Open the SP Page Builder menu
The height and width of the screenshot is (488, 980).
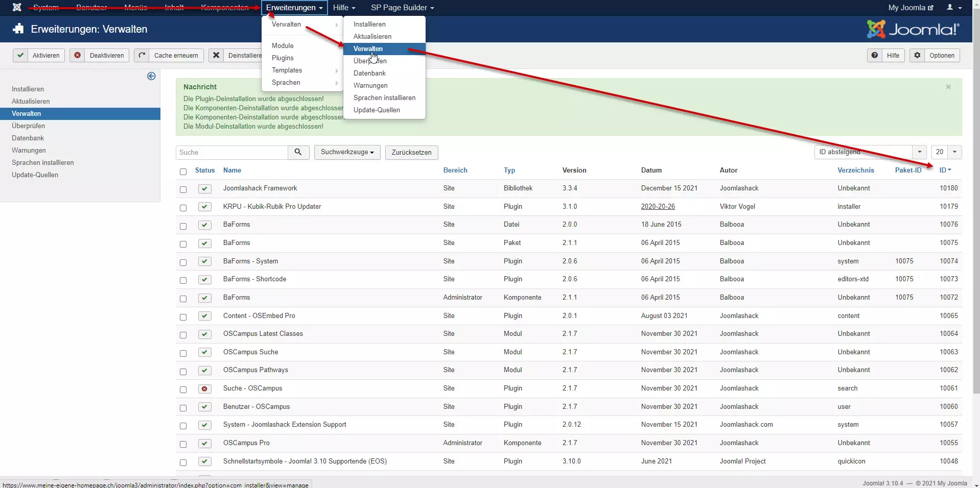pos(402,7)
